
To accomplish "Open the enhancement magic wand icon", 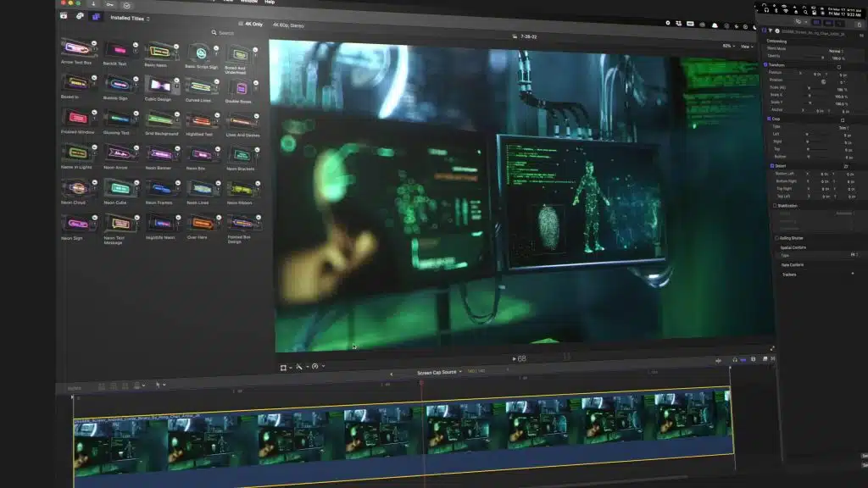I will [299, 367].
